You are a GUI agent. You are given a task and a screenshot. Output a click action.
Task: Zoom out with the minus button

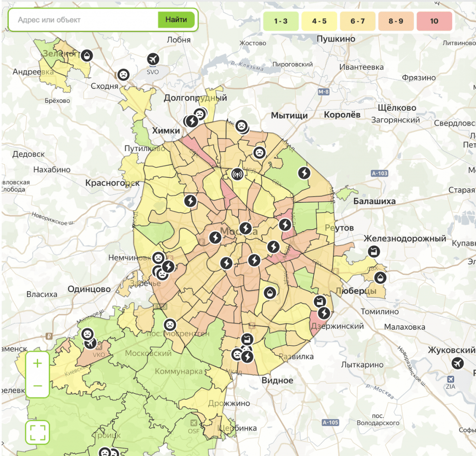pyautogui.click(x=37, y=386)
